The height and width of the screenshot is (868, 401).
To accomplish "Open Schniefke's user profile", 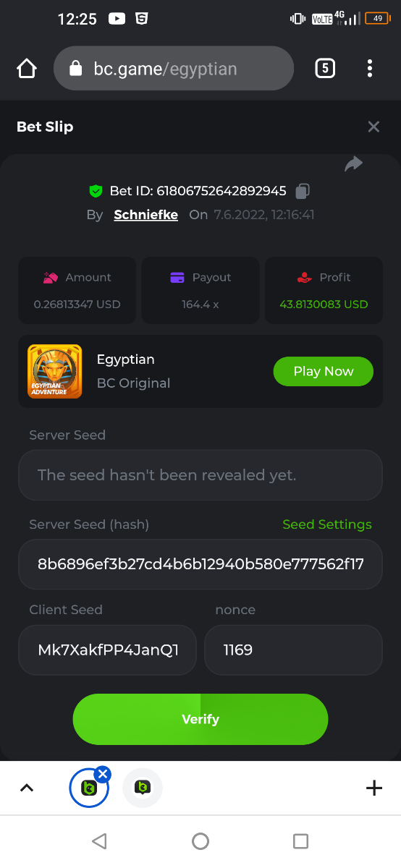I will click(x=145, y=215).
